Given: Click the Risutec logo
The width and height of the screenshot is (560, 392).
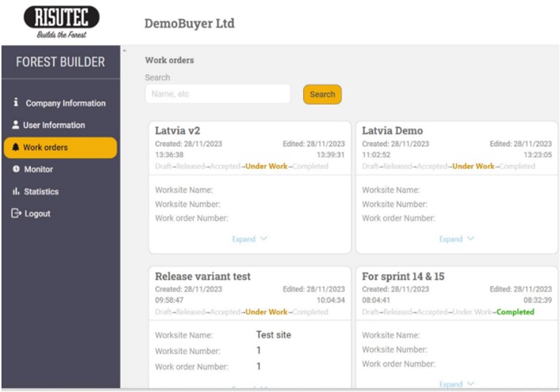Looking at the screenshot, I should pyautogui.click(x=61, y=21).
